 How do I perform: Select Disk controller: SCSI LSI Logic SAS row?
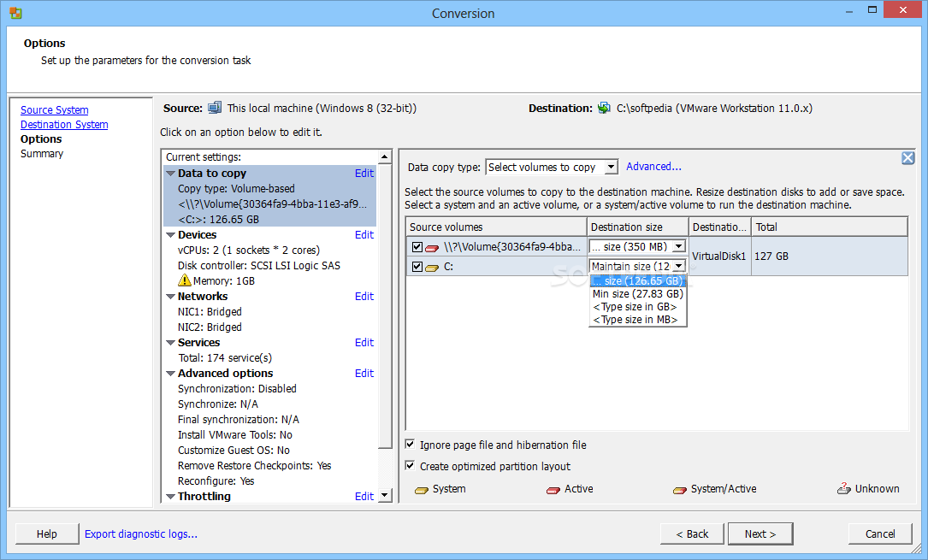[270, 266]
